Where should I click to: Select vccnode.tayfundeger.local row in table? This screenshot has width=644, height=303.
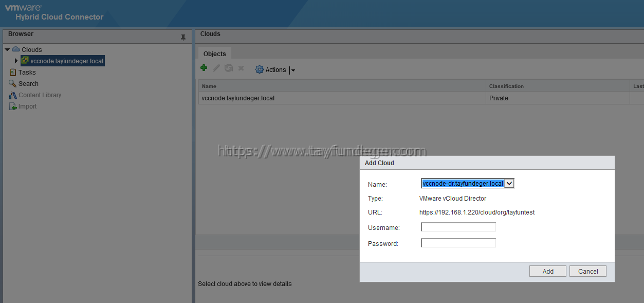pyautogui.click(x=421, y=98)
